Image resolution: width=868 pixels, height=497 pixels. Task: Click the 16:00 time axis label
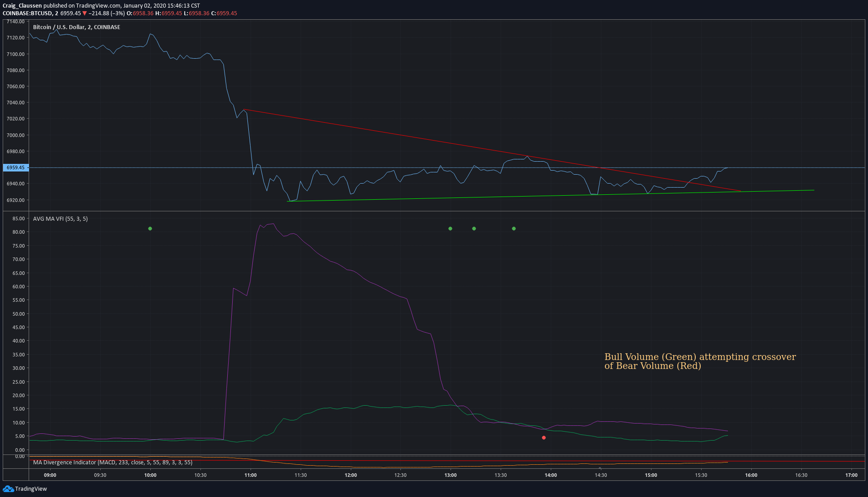[x=751, y=475]
